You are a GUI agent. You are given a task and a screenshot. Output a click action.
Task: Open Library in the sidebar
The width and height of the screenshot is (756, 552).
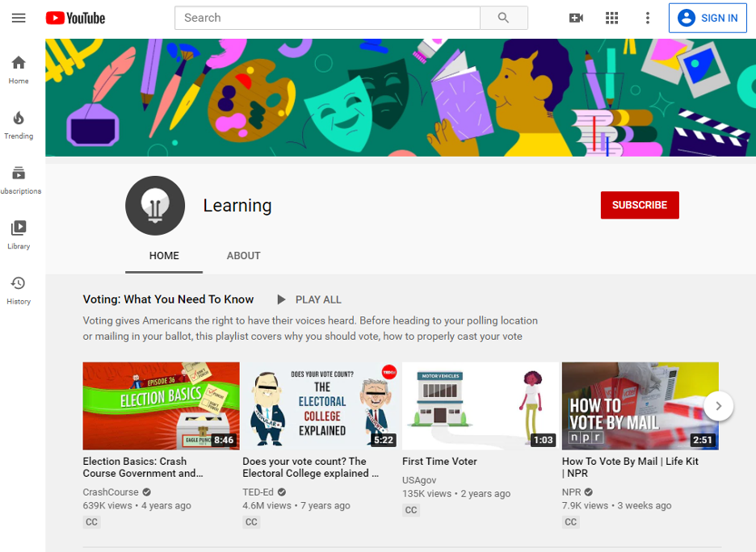point(19,235)
